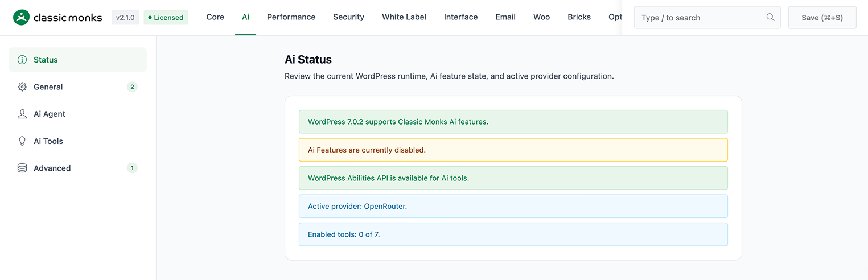The image size is (868, 280).
Task: Click the WordPress 7.0.2 supports notice
Action: click(513, 122)
